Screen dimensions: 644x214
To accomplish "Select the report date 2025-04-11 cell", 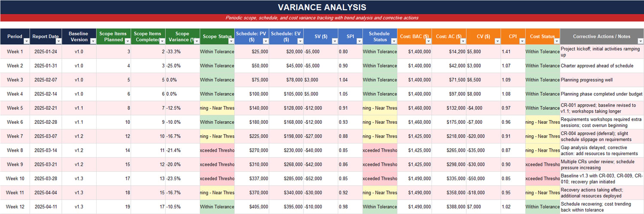I will click(x=46, y=207).
